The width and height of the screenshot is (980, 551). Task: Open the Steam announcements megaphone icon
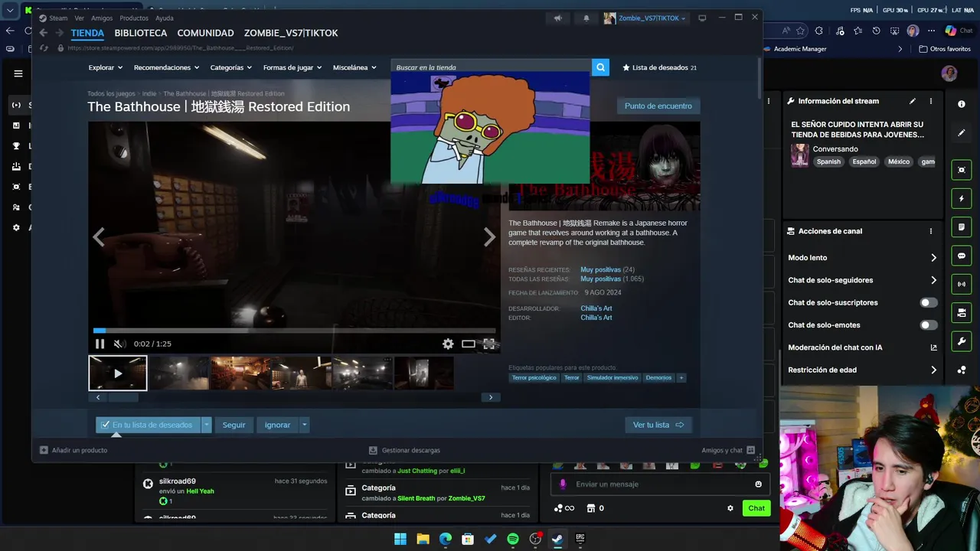coord(558,18)
